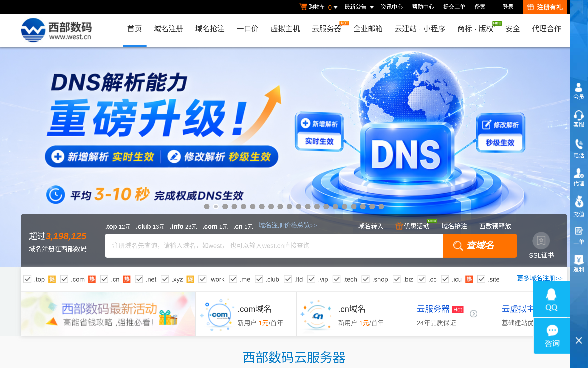This screenshot has height=368, width=588.
Task: Open the 域名注册 navigation menu
Action: click(168, 29)
